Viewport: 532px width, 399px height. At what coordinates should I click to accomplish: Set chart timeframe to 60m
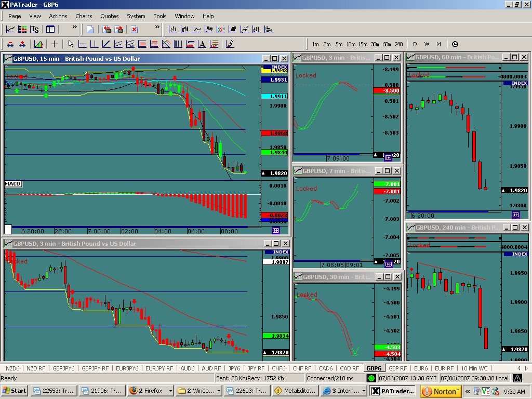387,44
